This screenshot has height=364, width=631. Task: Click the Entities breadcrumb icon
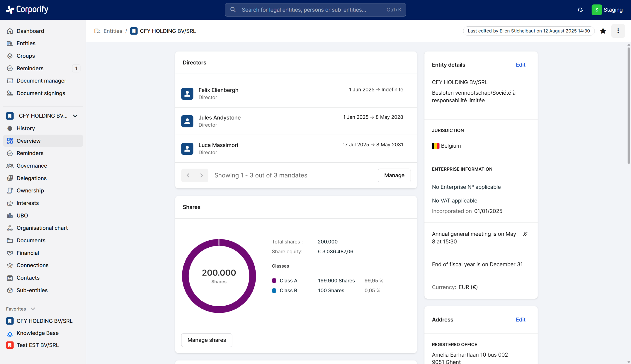(x=97, y=31)
